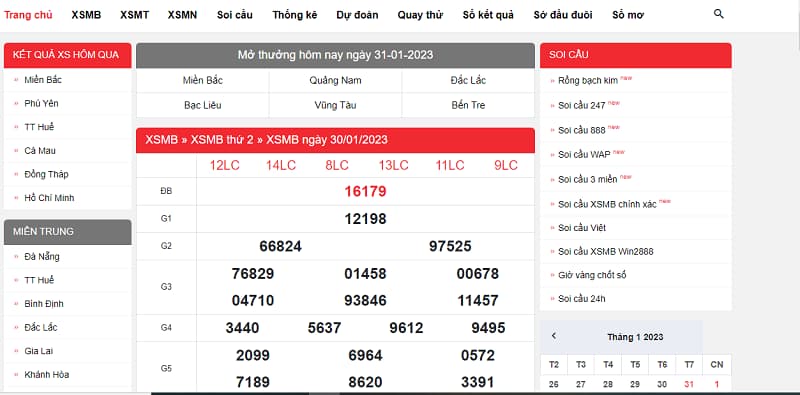Image resolution: width=800 pixels, height=395 pixels.
Task: Open the Sổ mơ menu
Action: [x=628, y=15]
